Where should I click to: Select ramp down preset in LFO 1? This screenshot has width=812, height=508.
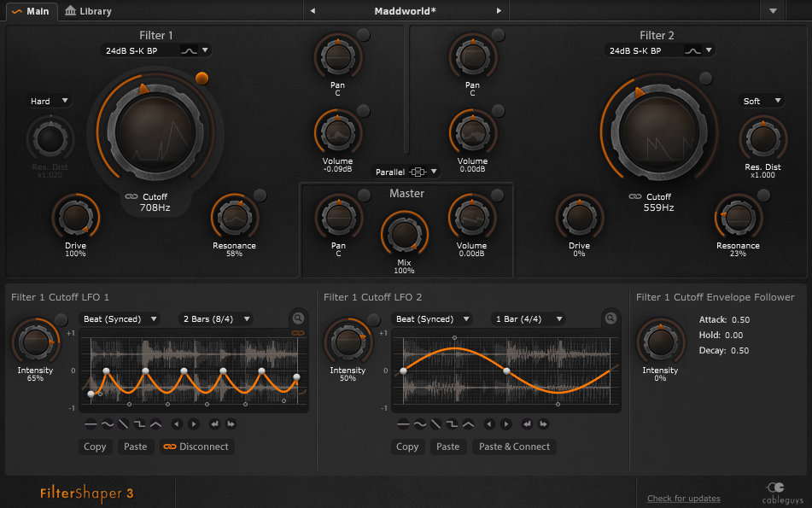123,424
